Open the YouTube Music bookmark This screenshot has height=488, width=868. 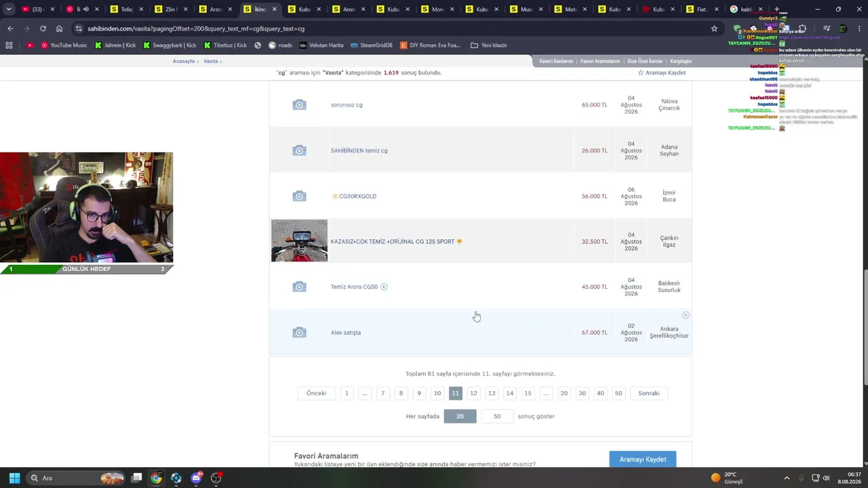coord(64,45)
